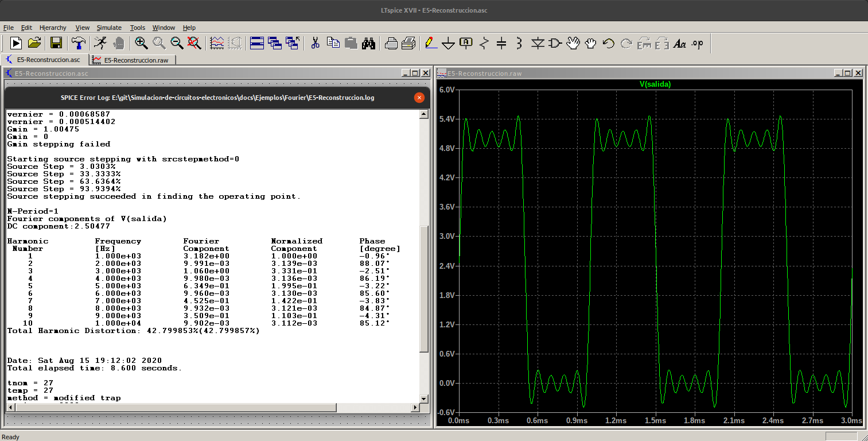Click the Open file folder icon
The height and width of the screenshot is (441, 868).
pyautogui.click(x=34, y=42)
